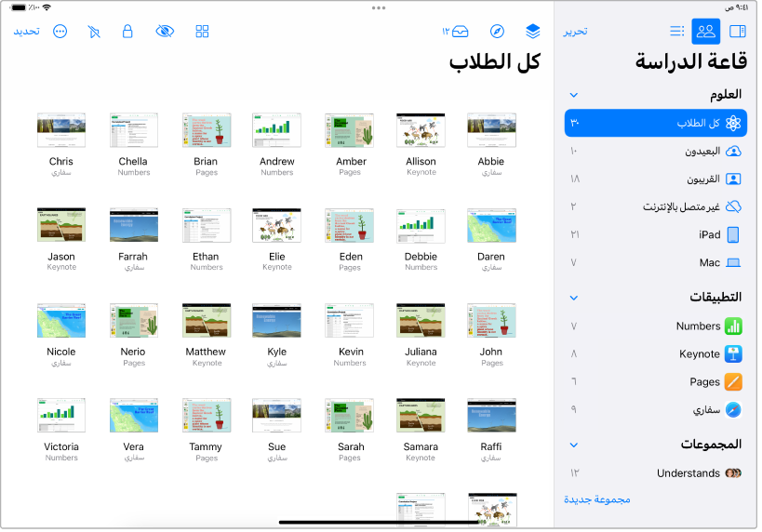This screenshot has height=532, width=762.
Task: Open Allison's Keynote screen thumbnail
Action: (x=421, y=130)
